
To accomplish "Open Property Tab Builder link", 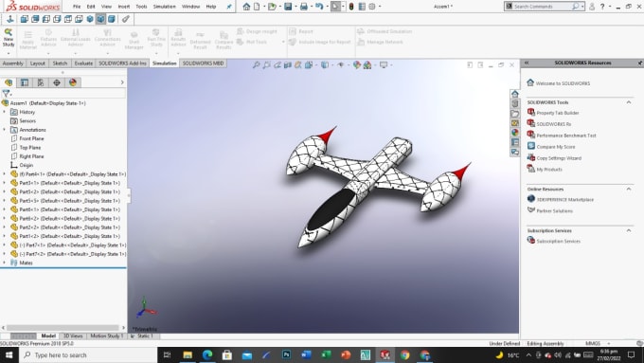I will coord(557,113).
